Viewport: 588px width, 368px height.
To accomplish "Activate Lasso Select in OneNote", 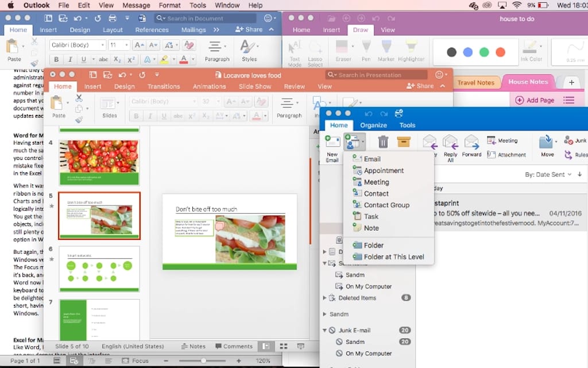I will click(315, 52).
